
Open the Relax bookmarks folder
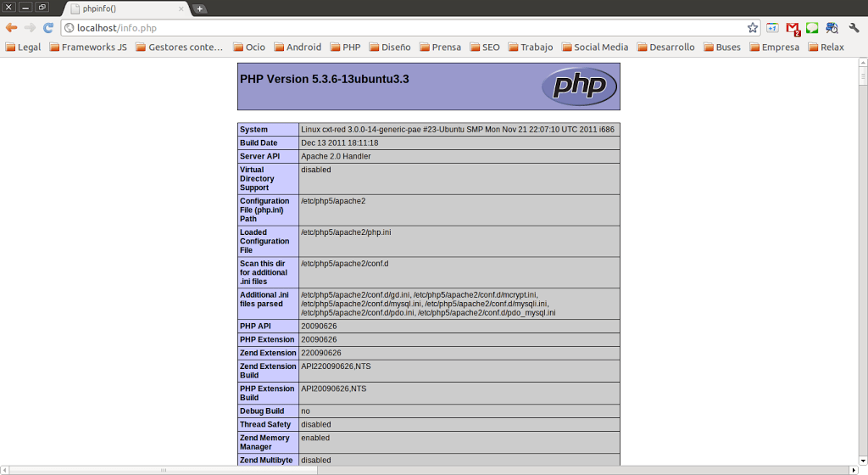[x=826, y=47]
